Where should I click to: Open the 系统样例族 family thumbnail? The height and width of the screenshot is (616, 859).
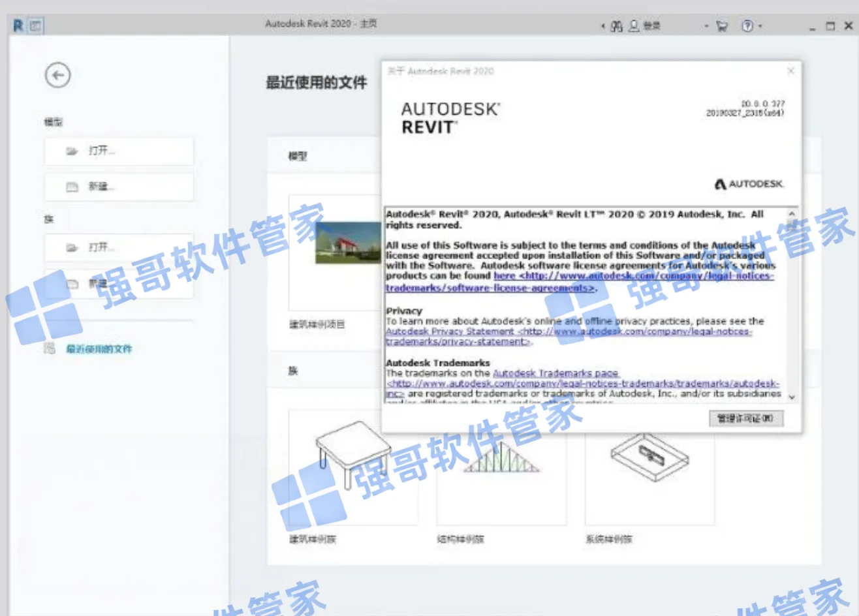click(x=649, y=467)
